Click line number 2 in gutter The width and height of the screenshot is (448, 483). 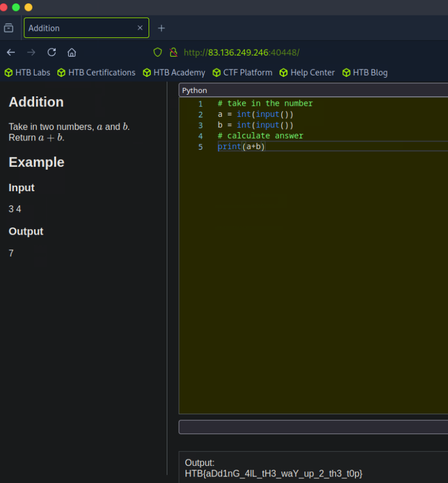[x=200, y=115]
